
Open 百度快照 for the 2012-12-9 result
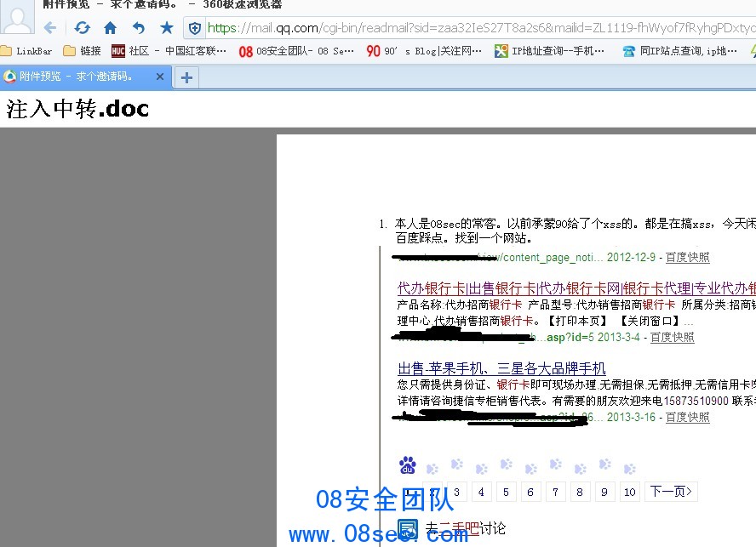[688, 258]
